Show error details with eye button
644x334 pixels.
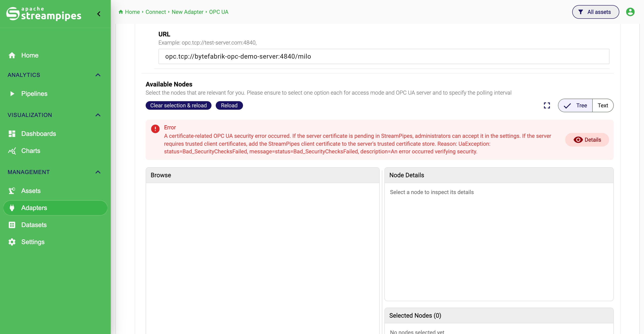point(587,140)
